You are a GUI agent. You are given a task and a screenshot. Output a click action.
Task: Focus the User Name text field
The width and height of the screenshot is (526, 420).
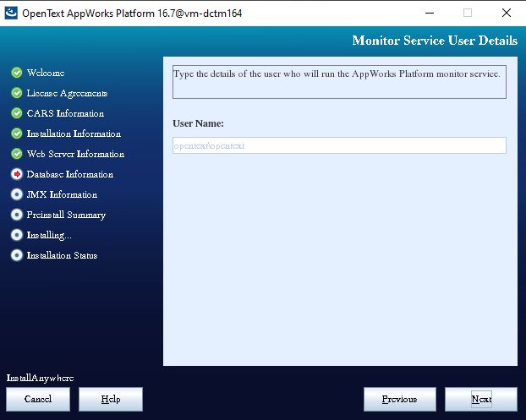[338, 145]
